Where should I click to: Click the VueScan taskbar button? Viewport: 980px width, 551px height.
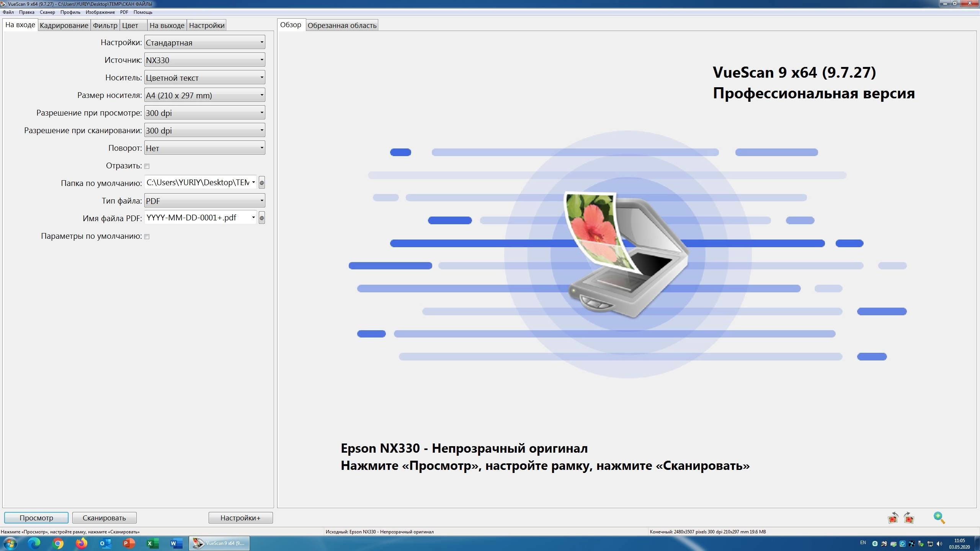pyautogui.click(x=219, y=543)
